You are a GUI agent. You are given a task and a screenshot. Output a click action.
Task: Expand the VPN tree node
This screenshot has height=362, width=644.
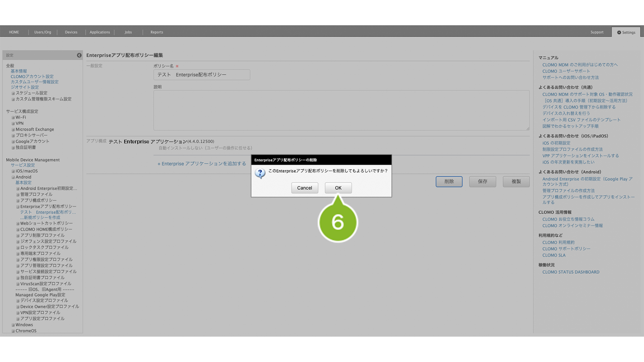[13, 124]
